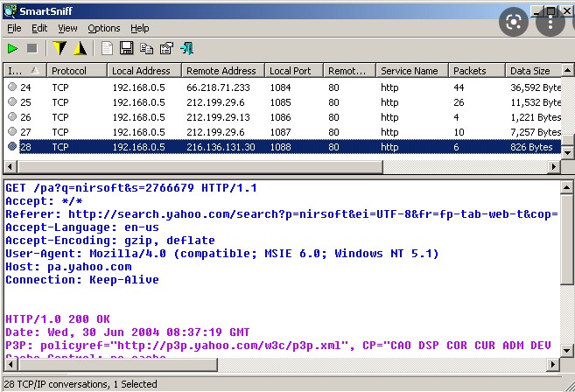Select remote address 66.218.71.233
The height and width of the screenshot is (392, 575).
click(x=218, y=87)
